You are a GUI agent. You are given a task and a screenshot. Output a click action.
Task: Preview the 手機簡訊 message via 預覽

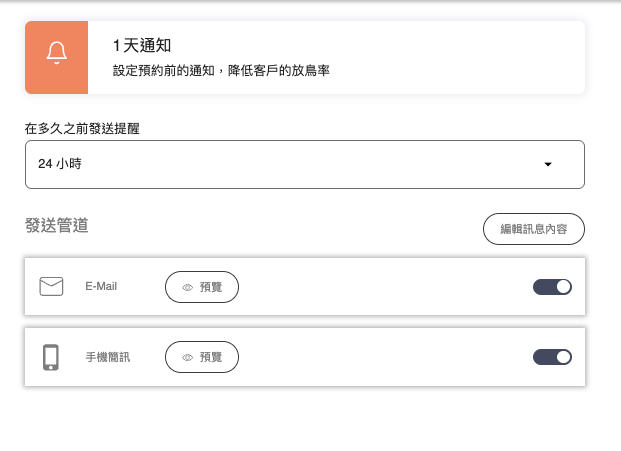[x=202, y=357]
